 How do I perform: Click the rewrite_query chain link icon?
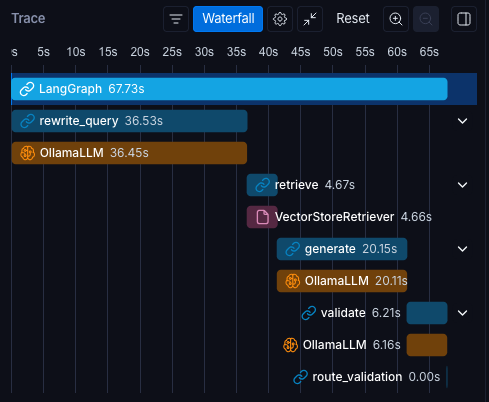point(27,121)
